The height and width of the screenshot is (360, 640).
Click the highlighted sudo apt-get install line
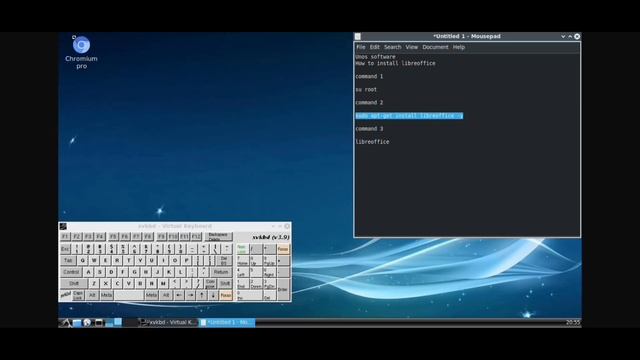point(409,116)
